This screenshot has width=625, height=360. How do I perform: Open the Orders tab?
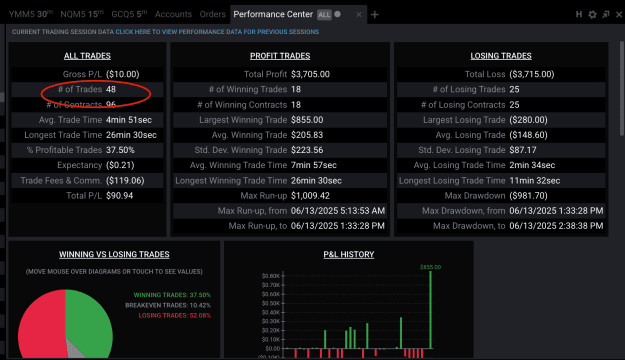coord(212,14)
